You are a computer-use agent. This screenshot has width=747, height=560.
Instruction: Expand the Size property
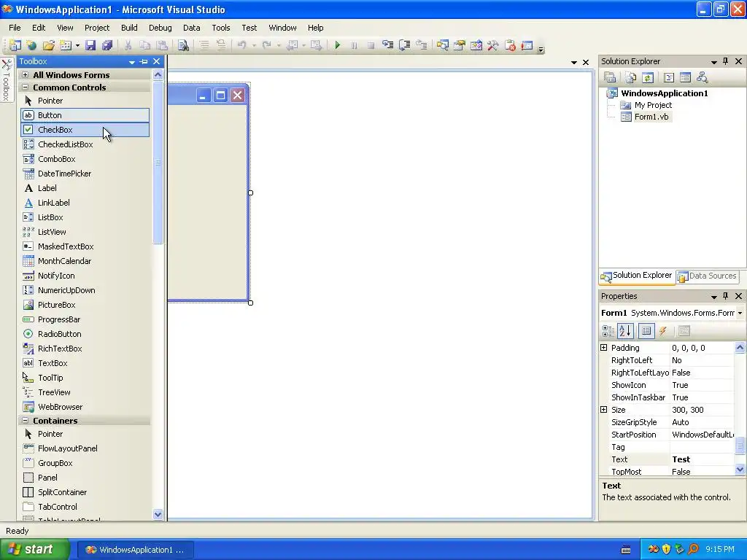click(603, 410)
